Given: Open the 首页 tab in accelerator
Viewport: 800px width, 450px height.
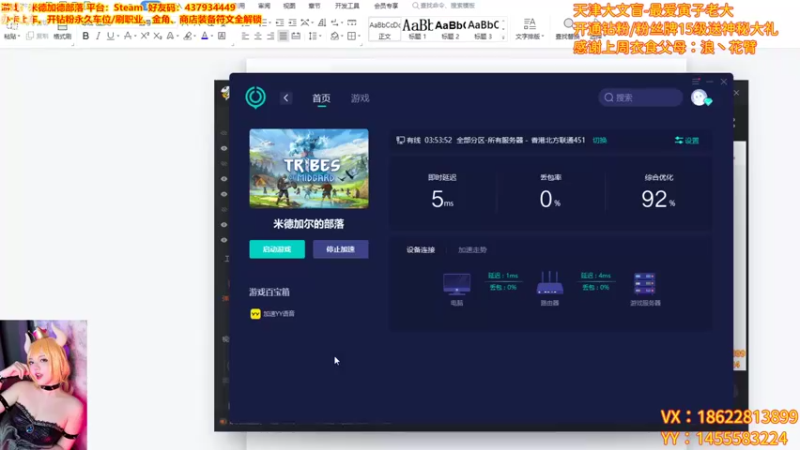Looking at the screenshot, I should [x=321, y=98].
